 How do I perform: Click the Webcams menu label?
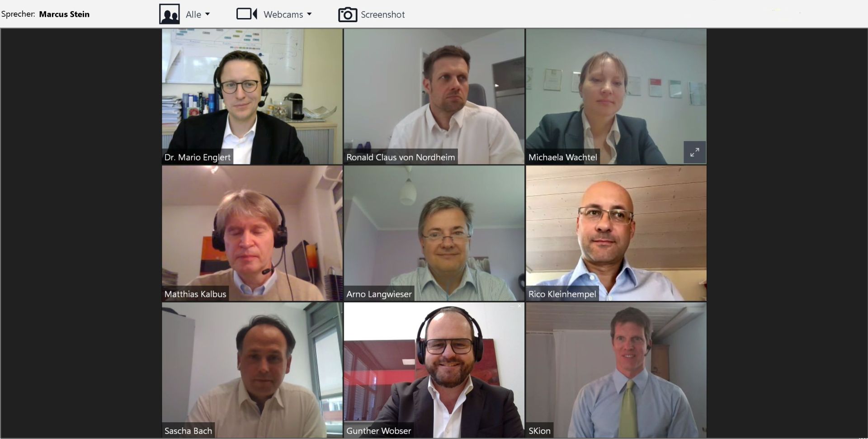(x=283, y=14)
